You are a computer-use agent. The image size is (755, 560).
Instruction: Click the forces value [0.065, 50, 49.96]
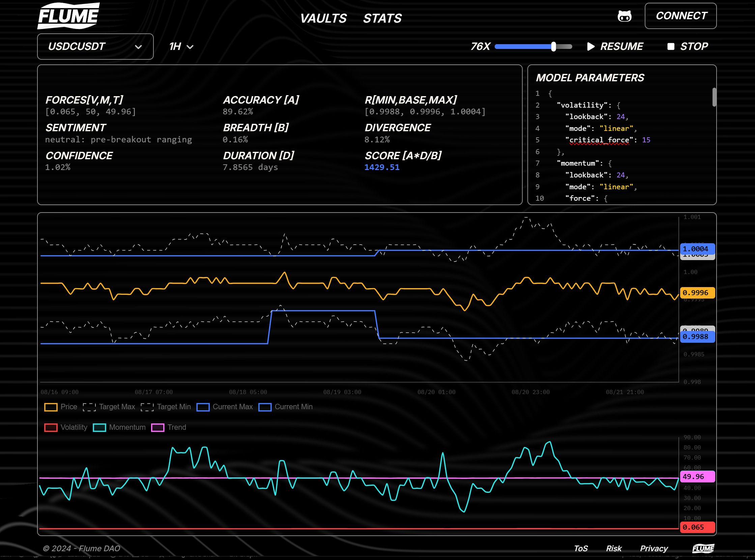(x=90, y=112)
